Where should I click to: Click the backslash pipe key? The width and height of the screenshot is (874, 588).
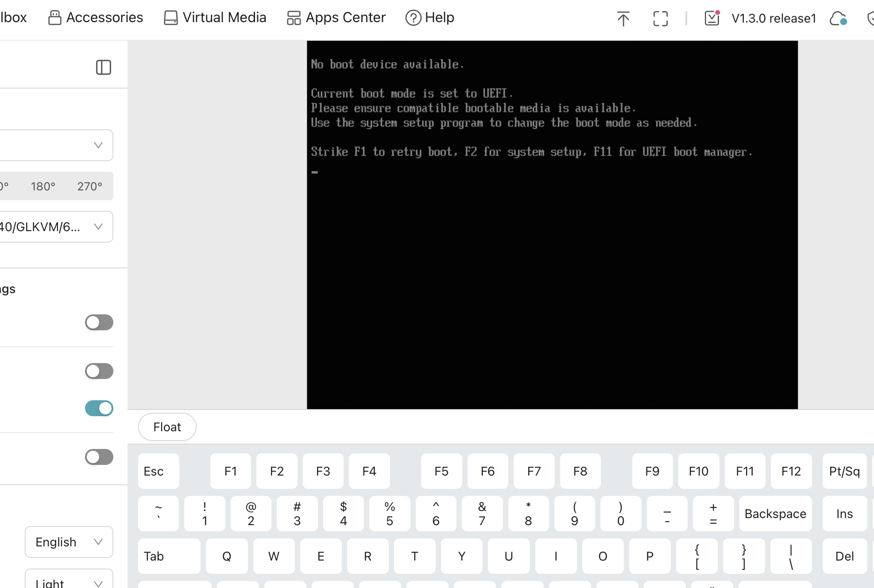click(x=791, y=556)
